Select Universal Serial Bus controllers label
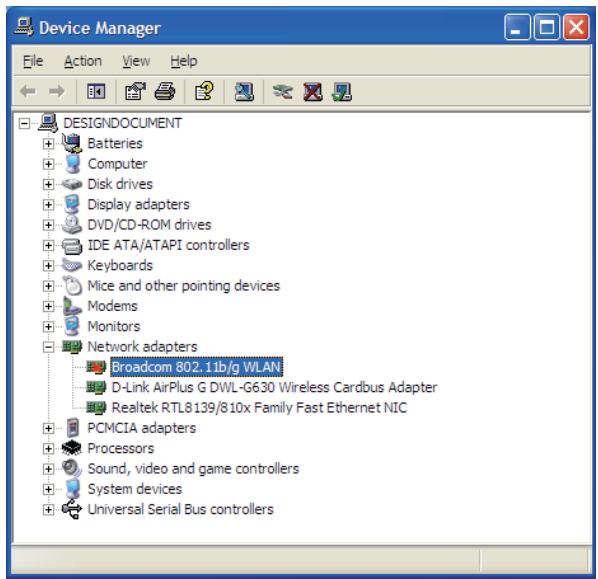The image size is (598, 579). point(180,509)
